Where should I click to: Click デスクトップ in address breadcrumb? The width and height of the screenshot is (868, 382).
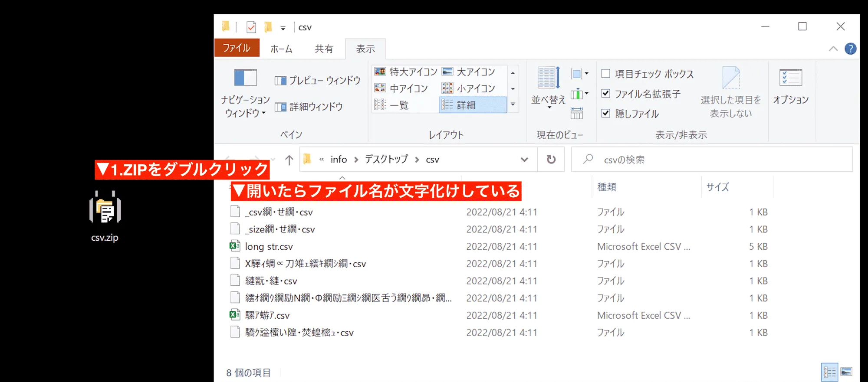click(x=386, y=160)
